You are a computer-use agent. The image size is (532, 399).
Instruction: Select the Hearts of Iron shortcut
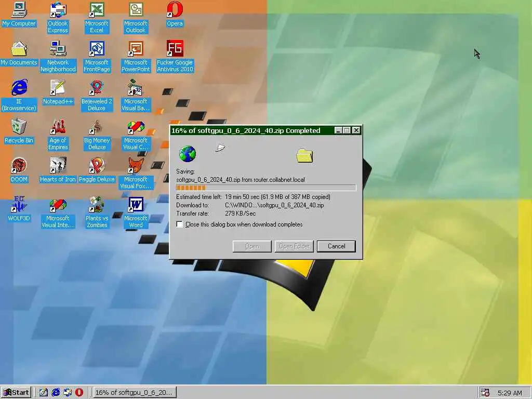tap(58, 170)
